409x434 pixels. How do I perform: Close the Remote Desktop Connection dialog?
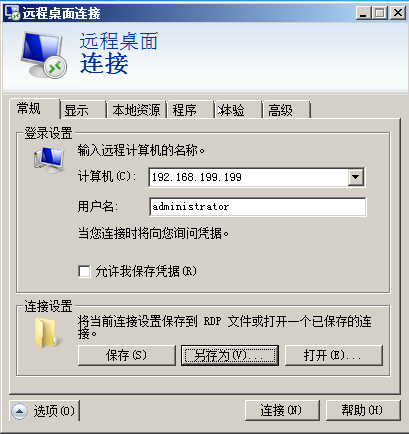point(398,13)
